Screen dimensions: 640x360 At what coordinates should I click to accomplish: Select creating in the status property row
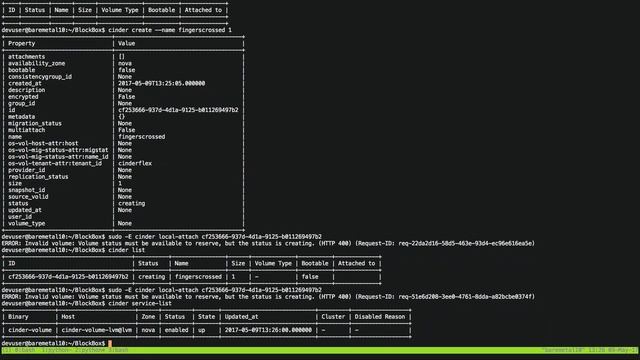(x=131, y=204)
